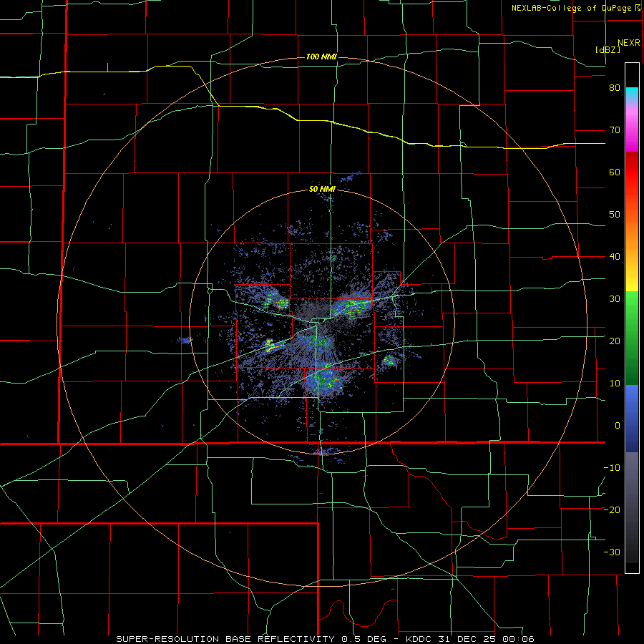The height and width of the screenshot is (644, 644).
Task: Click the 20 value on the dBZ scale
Action: pyautogui.click(x=615, y=341)
